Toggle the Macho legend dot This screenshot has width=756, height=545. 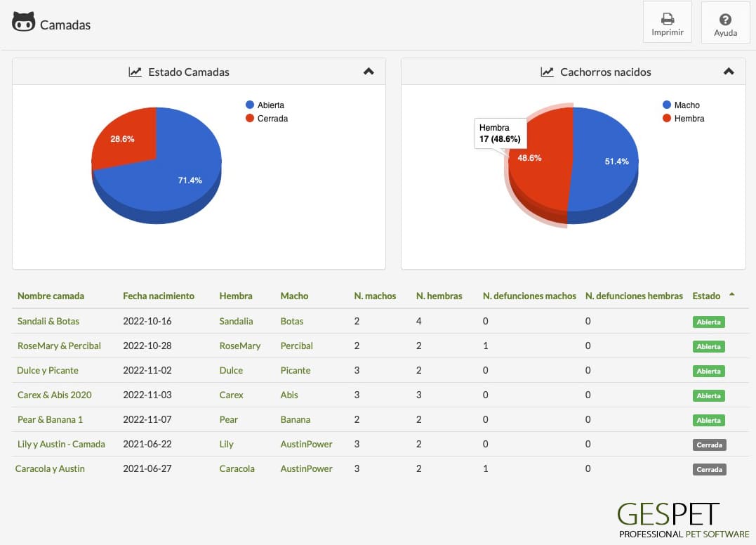point(667,105)
